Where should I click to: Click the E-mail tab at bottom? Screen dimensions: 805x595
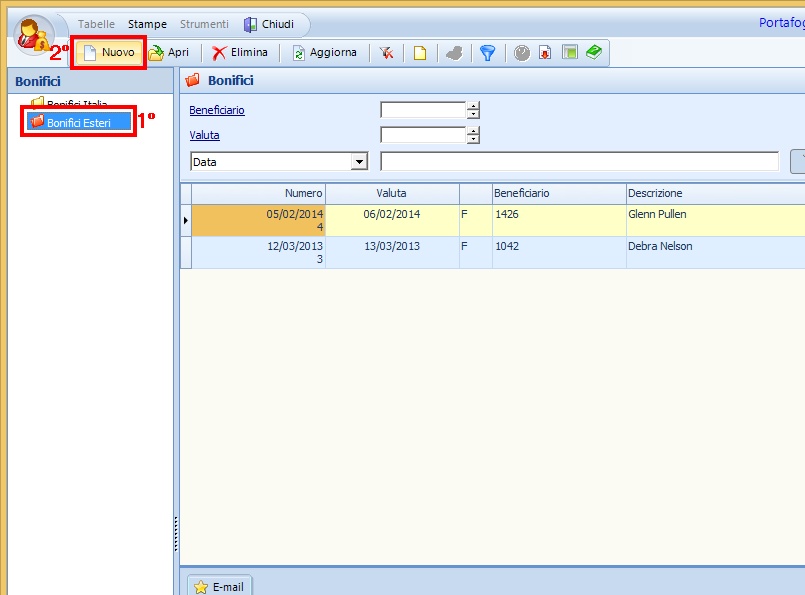coord(219,587)
